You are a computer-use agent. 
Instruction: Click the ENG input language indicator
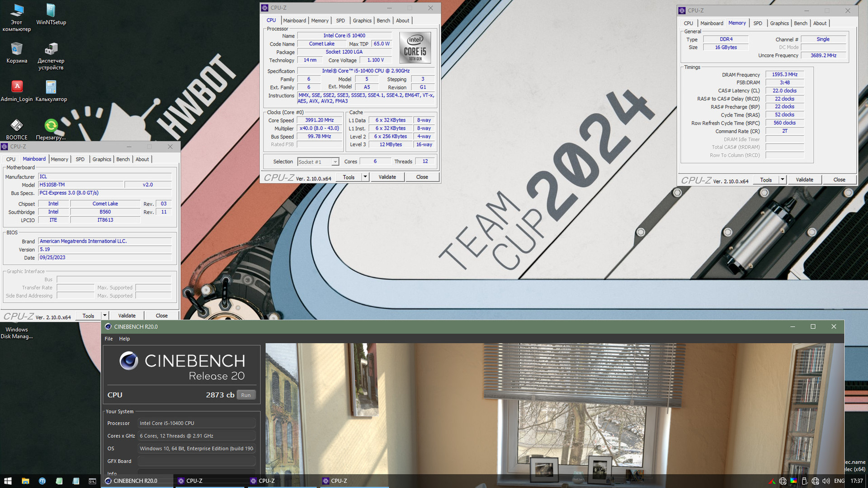coord(839,481)
